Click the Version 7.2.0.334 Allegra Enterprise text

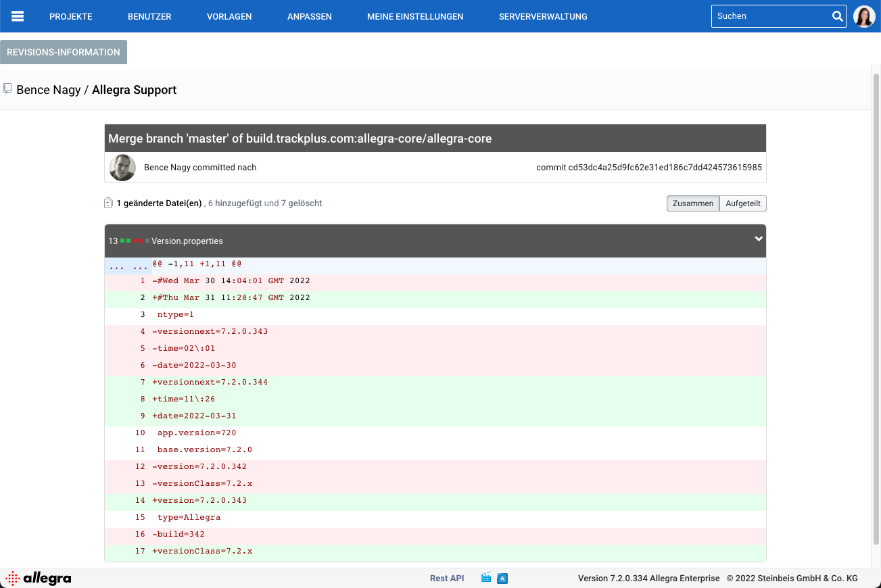(649, 579)
